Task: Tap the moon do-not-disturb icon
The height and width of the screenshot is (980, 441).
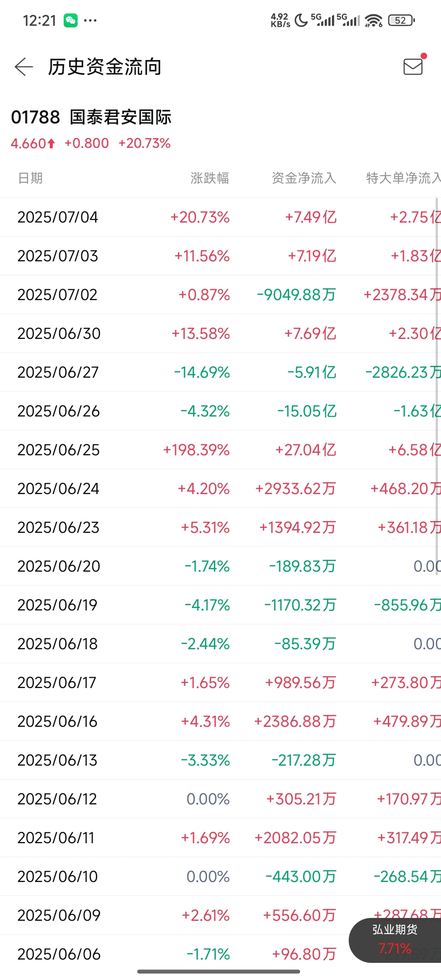Action: click(x=301, y=20)
